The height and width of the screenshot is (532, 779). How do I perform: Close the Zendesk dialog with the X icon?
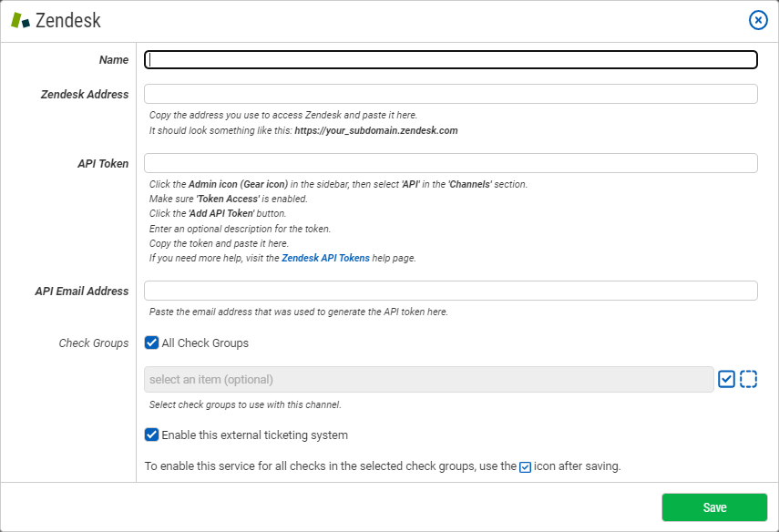(x=758, y=20)
